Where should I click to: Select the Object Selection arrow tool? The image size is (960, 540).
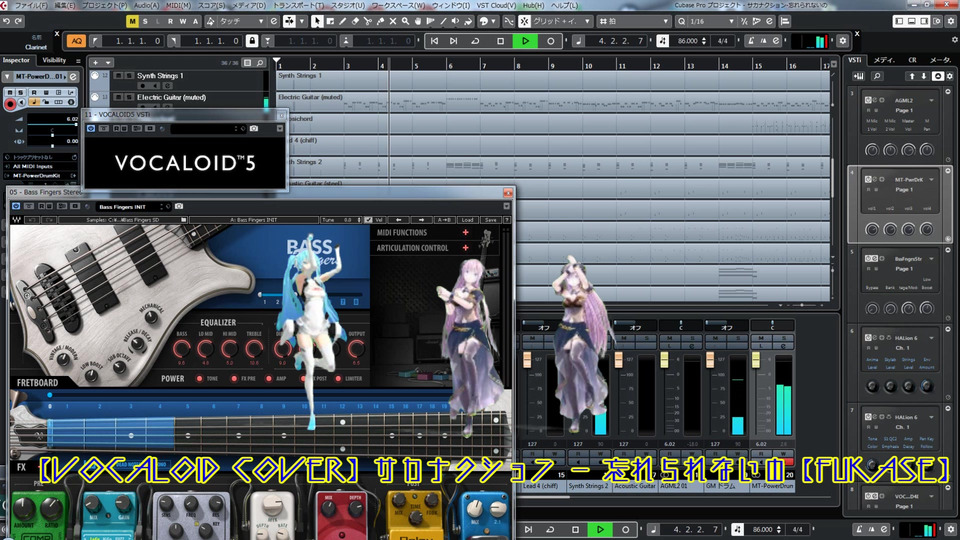317,21
